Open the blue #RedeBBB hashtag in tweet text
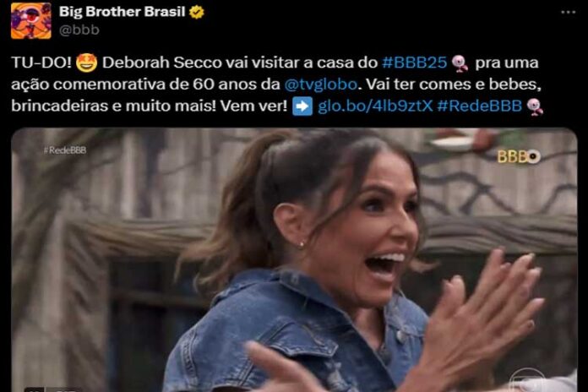This screenshot has height=392, width=588. (x=479, y=106)
